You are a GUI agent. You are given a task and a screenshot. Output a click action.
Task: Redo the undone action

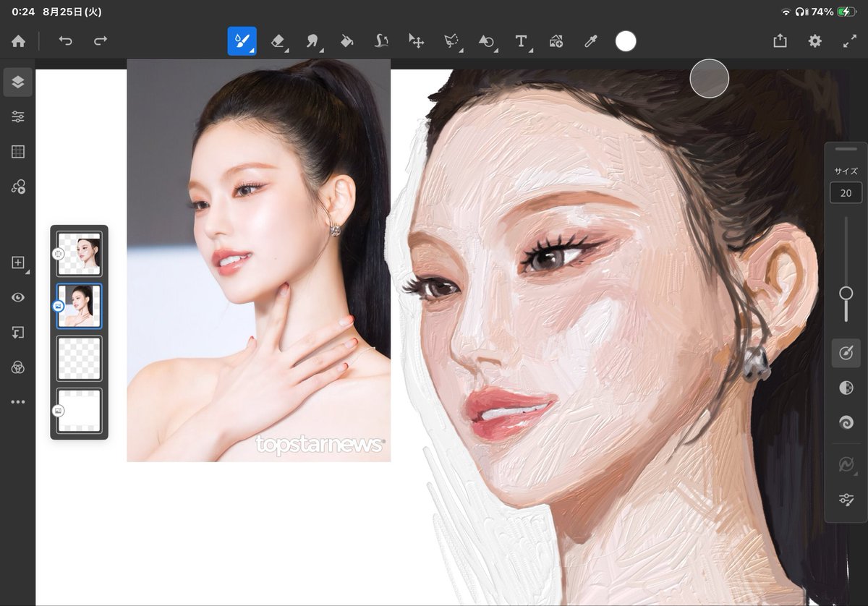(x=101, y=41)
